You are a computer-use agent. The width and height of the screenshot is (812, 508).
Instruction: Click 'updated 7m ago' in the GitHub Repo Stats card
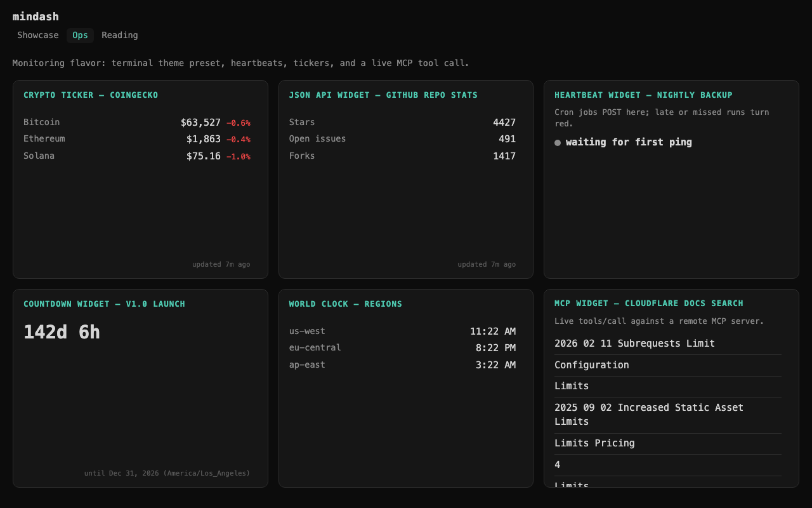click(487, 264)
